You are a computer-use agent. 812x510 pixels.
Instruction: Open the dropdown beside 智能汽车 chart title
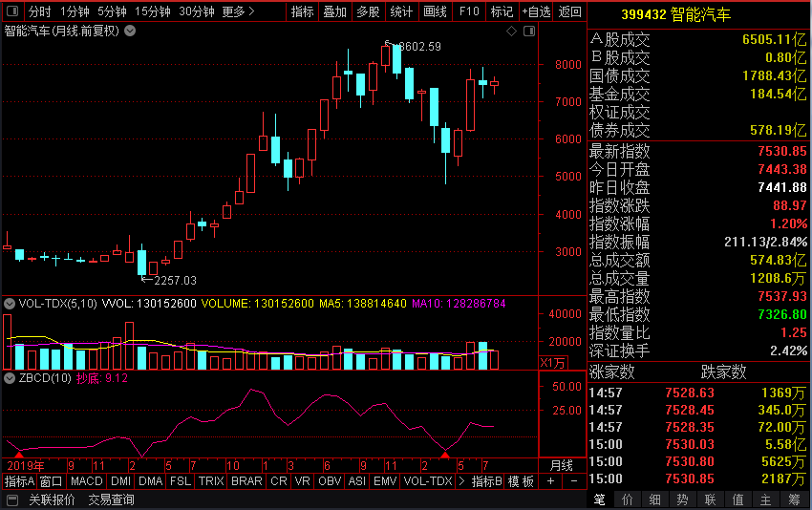pyautogui.click(x=130, y=32)
